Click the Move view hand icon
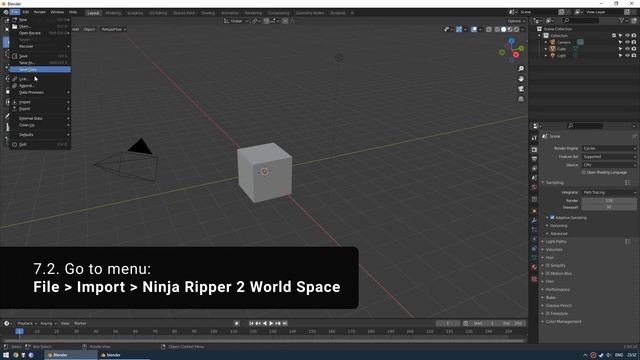The height and width of the screenshot is (360, 640). point(521,79)
